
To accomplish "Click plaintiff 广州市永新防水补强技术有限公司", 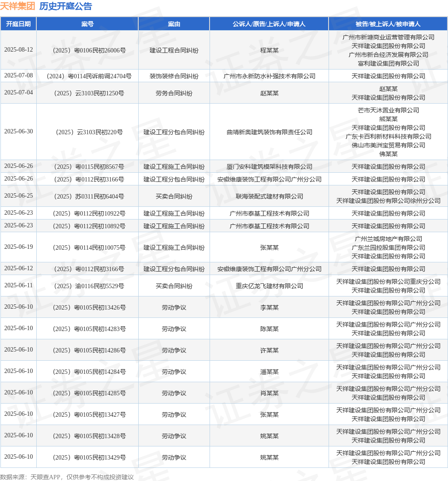I will pos(269,76).
